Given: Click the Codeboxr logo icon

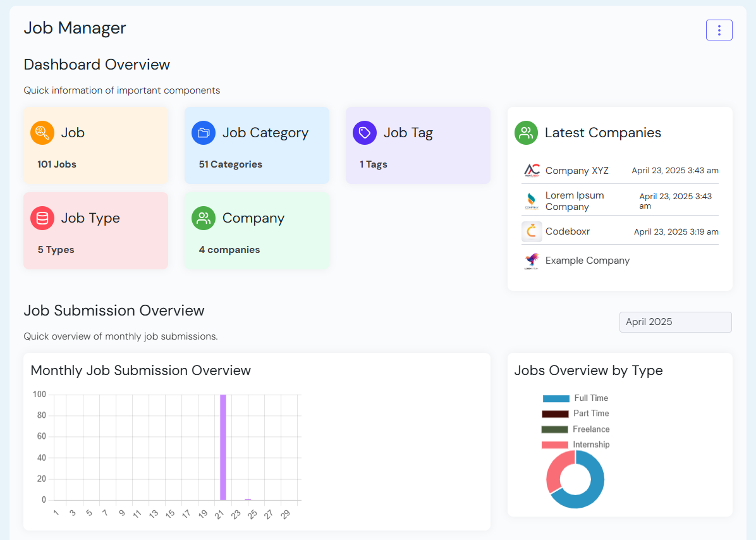Looking at the screenshot, I should [x=532, y=231].
